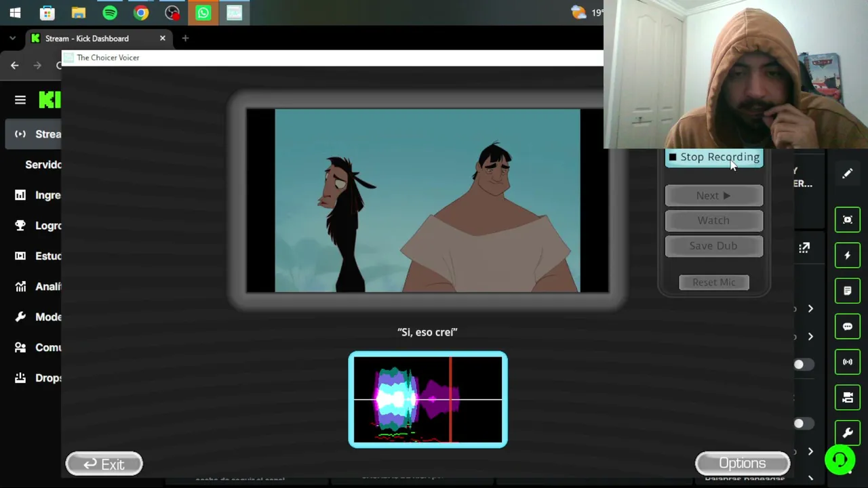Click the lightning bolt quick actions icon

[848, 256]
